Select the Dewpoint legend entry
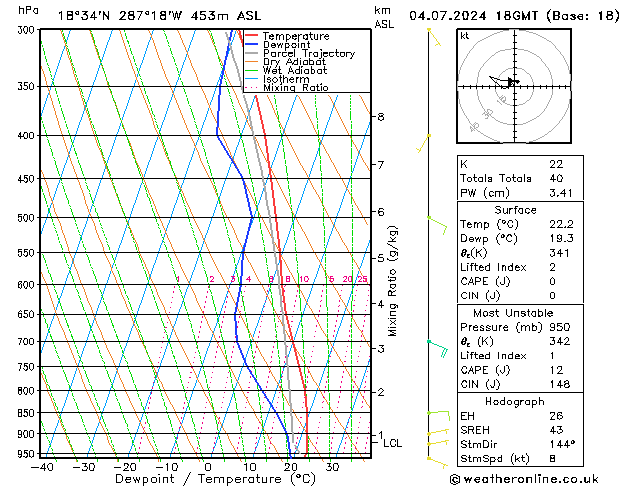The width and height of the screenshot is (629, 486). (x=286, y=44)
